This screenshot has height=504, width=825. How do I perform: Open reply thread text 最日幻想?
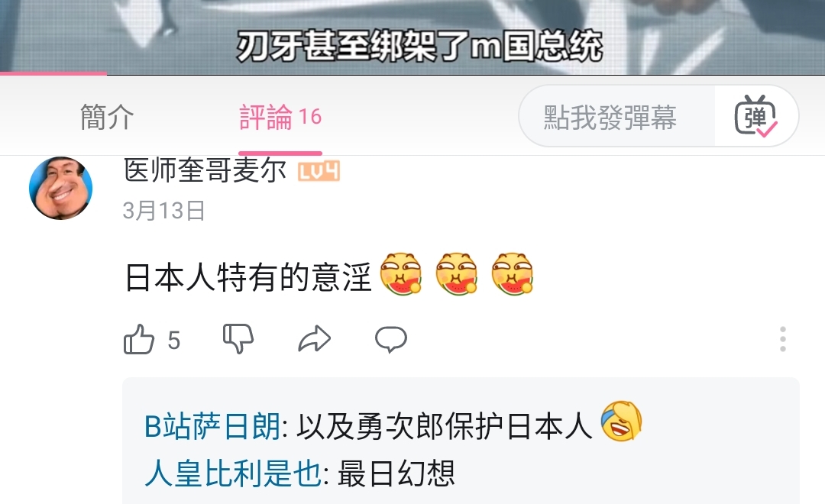[396, 473]
